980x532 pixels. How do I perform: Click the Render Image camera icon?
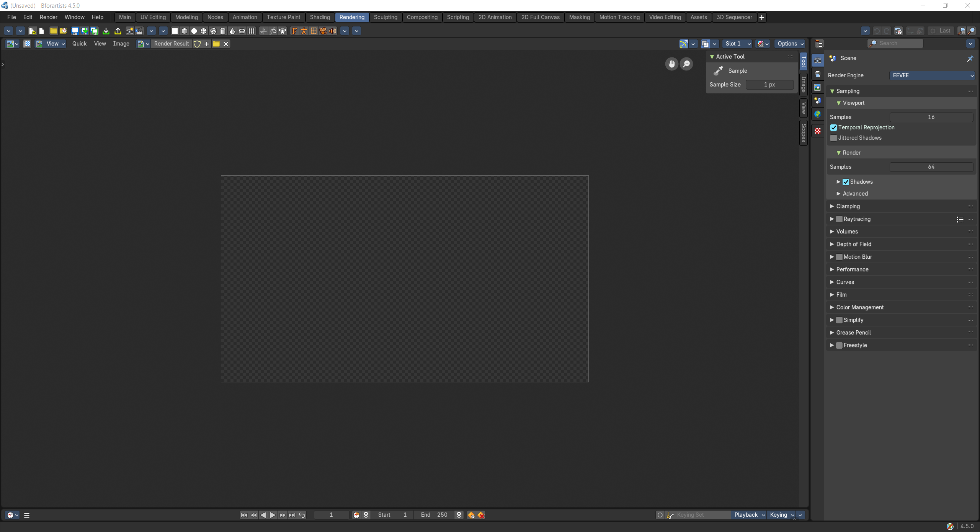[130, 31]
